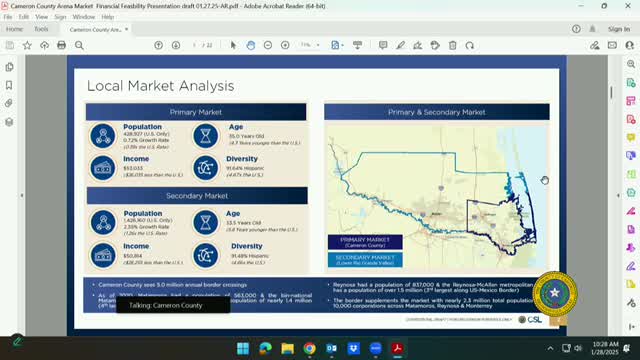640x360 pixels.
Task: Go to next page arrow
Action: click(176, 45)
